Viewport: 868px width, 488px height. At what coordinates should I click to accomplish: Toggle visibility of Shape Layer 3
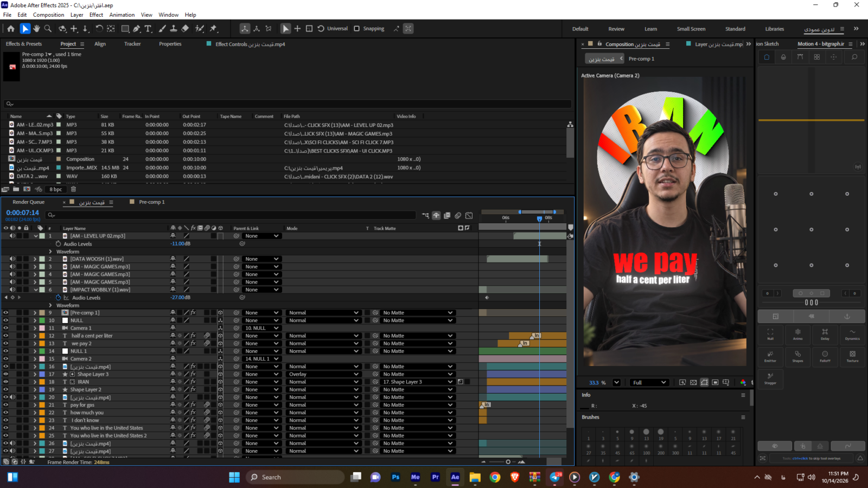pos(6,374)
